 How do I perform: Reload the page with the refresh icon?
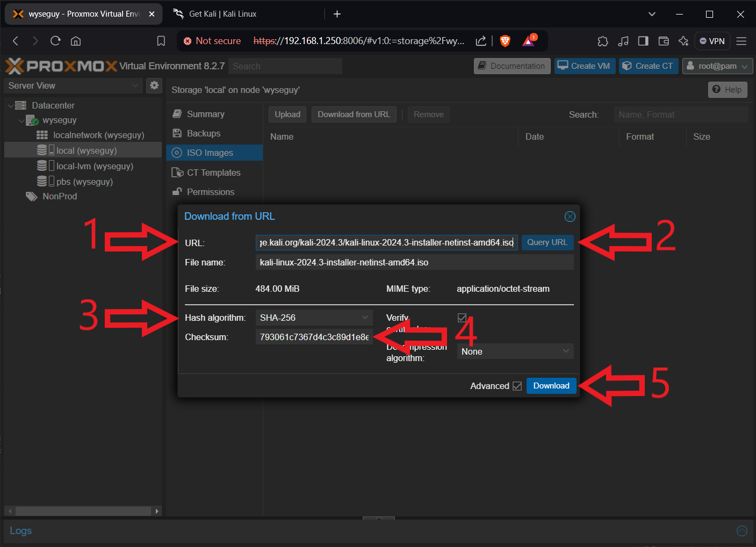[x=55, y=41]
